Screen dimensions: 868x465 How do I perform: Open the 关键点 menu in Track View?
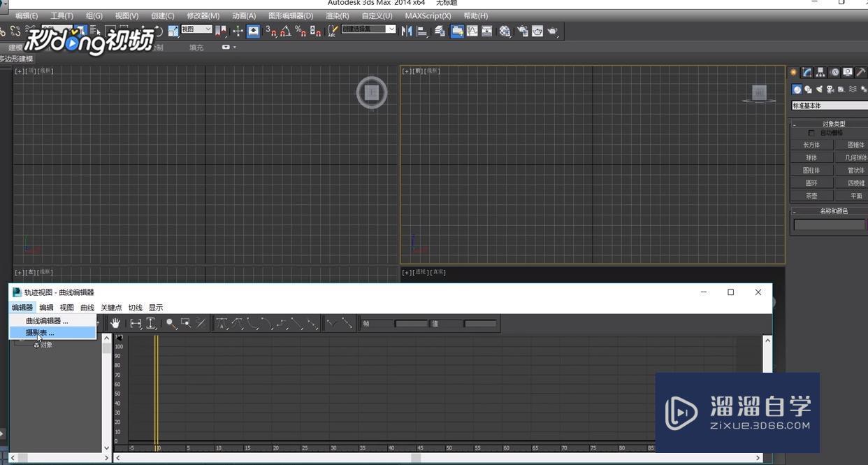coord(111,308)
